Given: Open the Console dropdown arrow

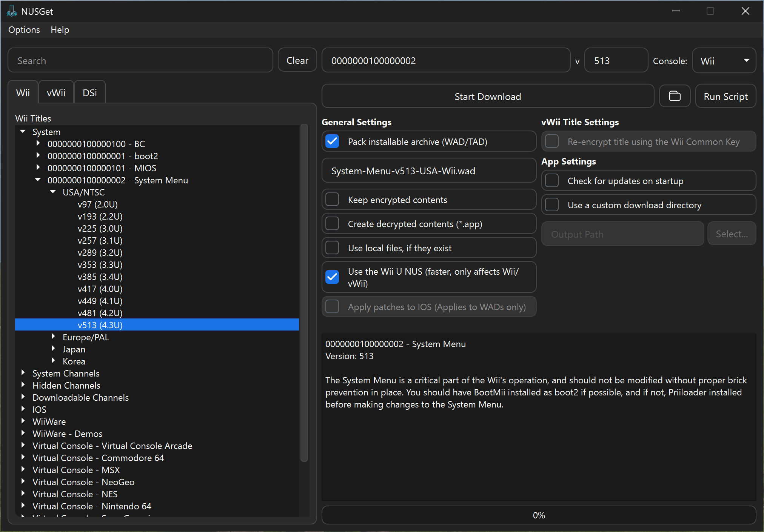Looking at the screenshot, I should pos(746,60).
